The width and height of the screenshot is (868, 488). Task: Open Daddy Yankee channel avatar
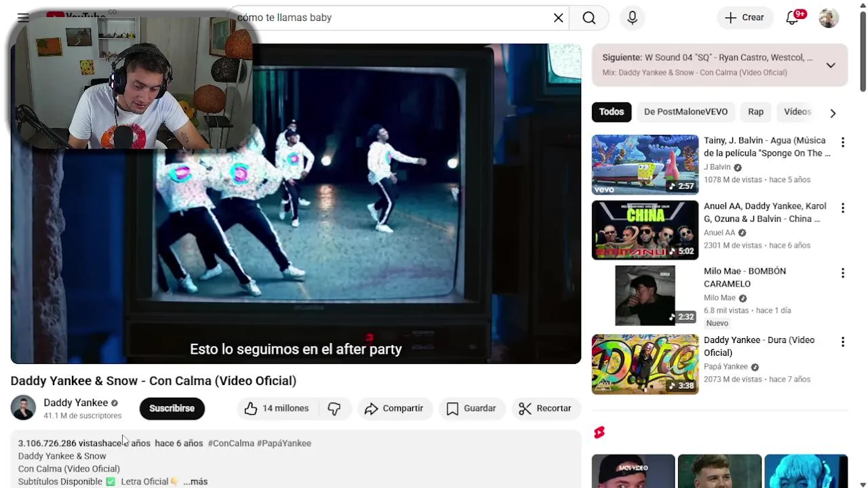tap(23, 408)
